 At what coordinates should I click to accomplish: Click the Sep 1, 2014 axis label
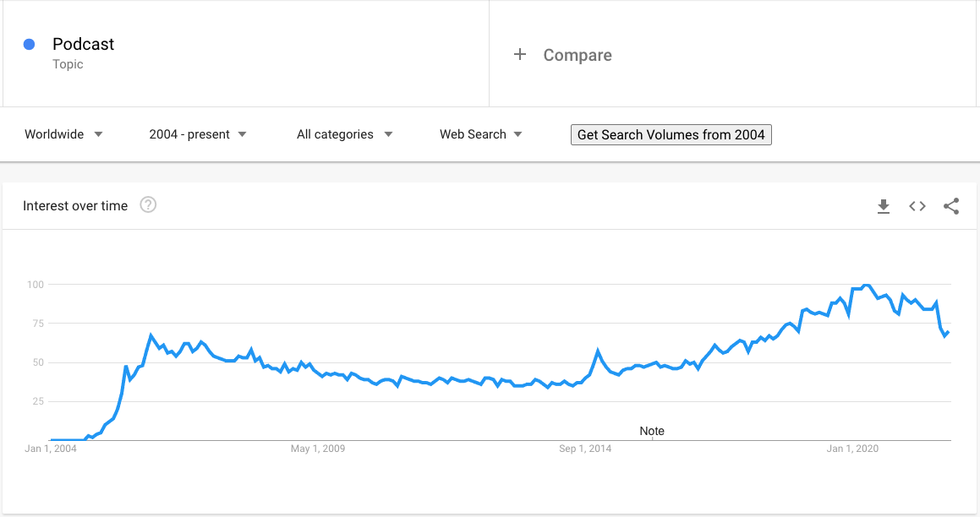(585, 449)
